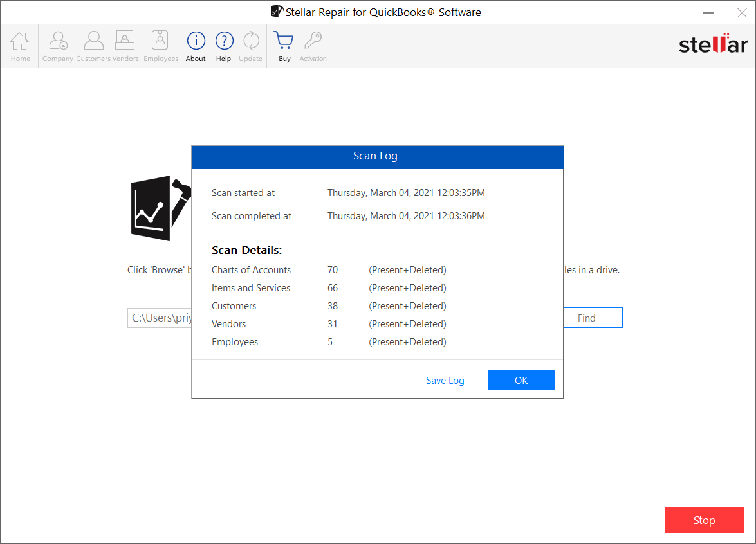
Task: Stop the current operation with the Stop button
Action: pyautogui.click(x=705, y=520)
